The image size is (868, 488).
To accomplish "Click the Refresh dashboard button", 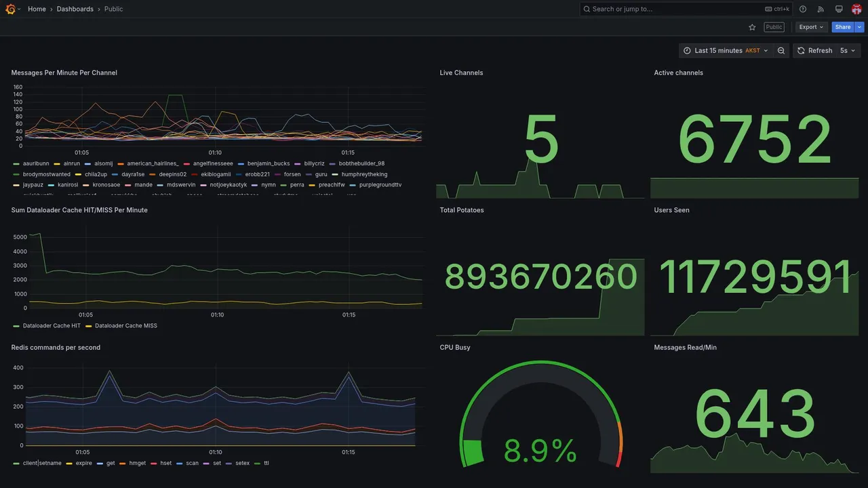I will [x=814, y=51].
